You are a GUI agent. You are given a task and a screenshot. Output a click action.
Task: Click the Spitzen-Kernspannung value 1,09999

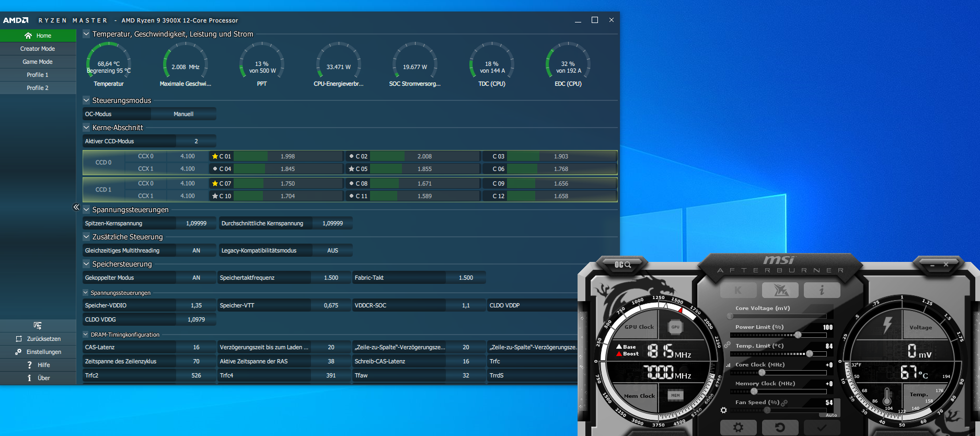(196, 223)
